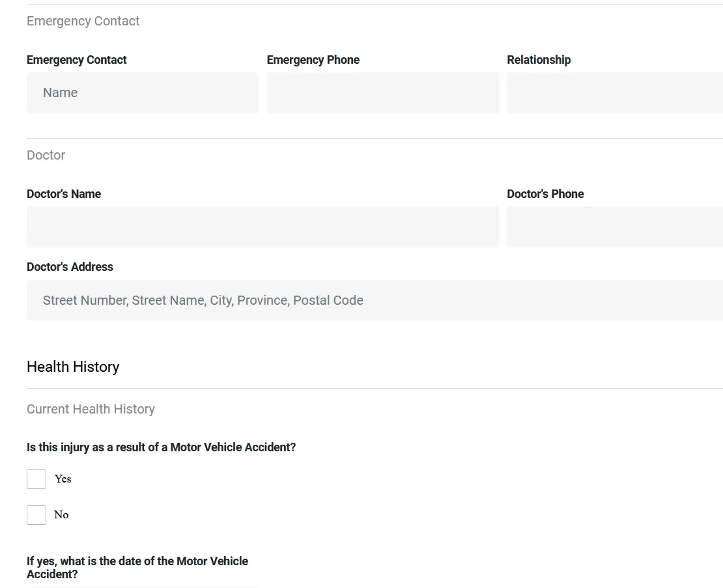The image size is (723, 588).
Task: Click the No option label
Action: click(x=61, y=514)
